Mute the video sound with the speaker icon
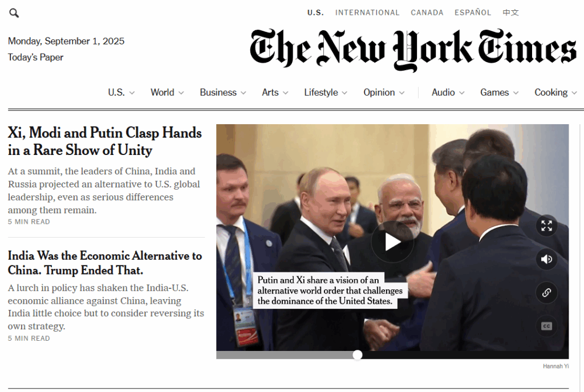The height and width of the screenshot is (392, 584). pyautogui.click(x=546, y=259)
